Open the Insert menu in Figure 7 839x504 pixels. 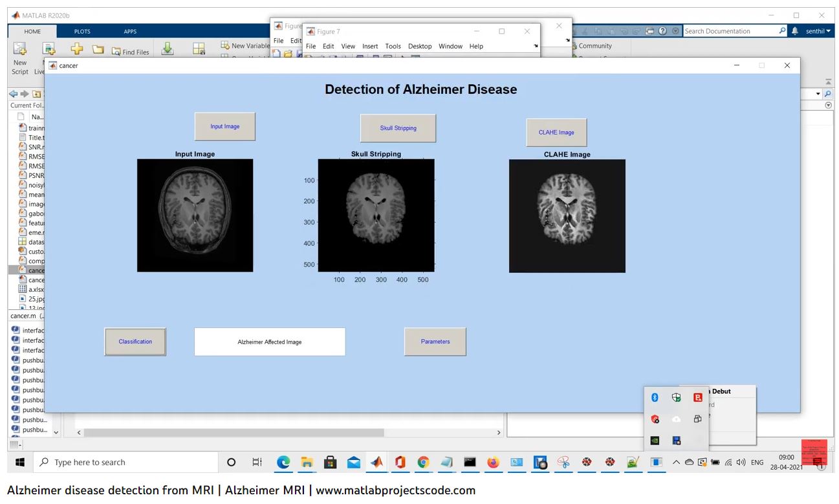[x=370, y=46]
